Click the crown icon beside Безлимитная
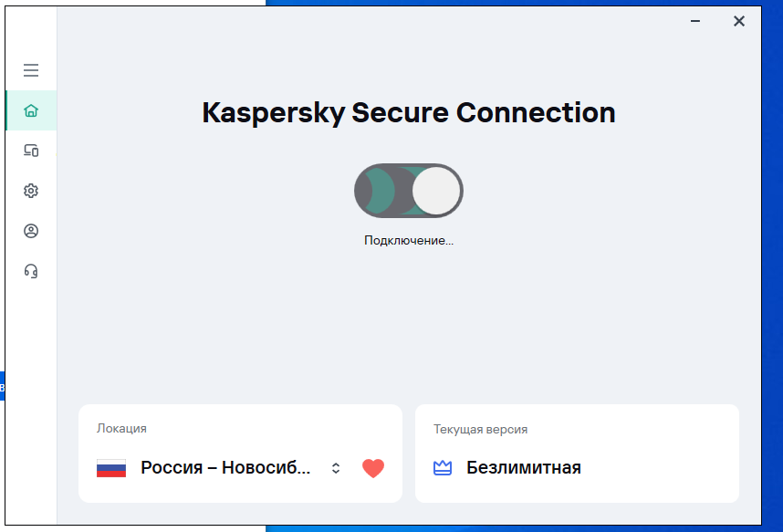This screenshot has height=532, width=783. click(443, 468)
